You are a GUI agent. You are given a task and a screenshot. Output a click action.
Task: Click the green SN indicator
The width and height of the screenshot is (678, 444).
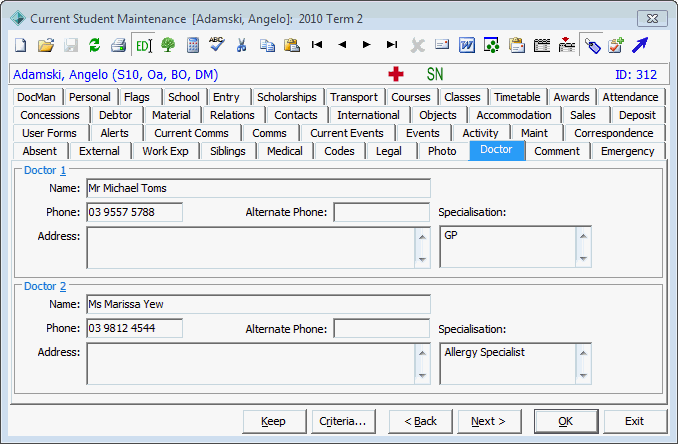[435, 74]
